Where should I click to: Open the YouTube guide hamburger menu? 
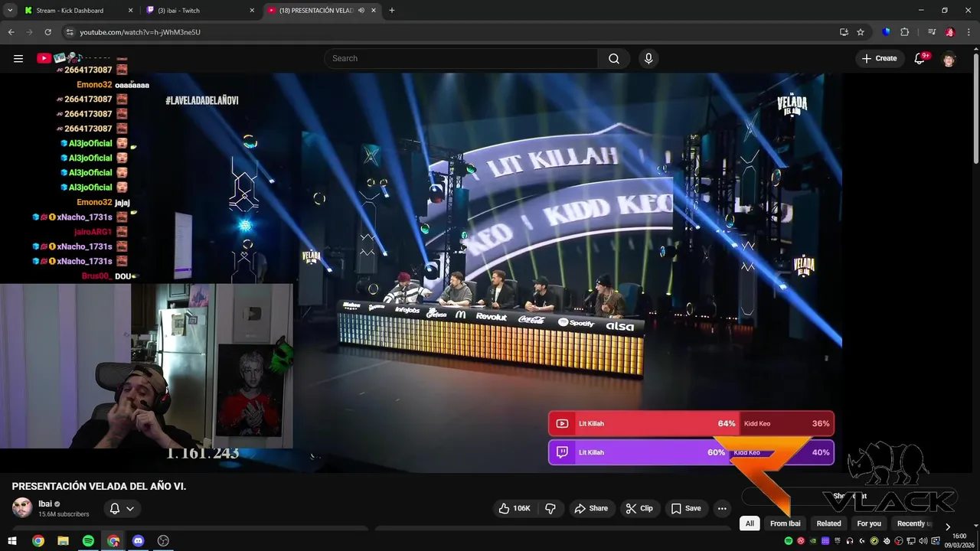coord(18,58)
